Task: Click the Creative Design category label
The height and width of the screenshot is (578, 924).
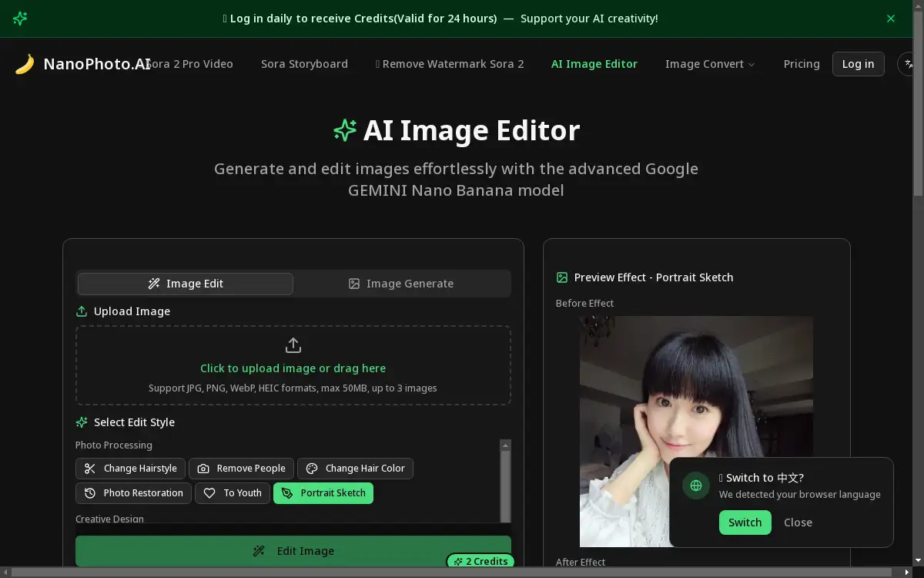Action: click(x=109, y=519)
